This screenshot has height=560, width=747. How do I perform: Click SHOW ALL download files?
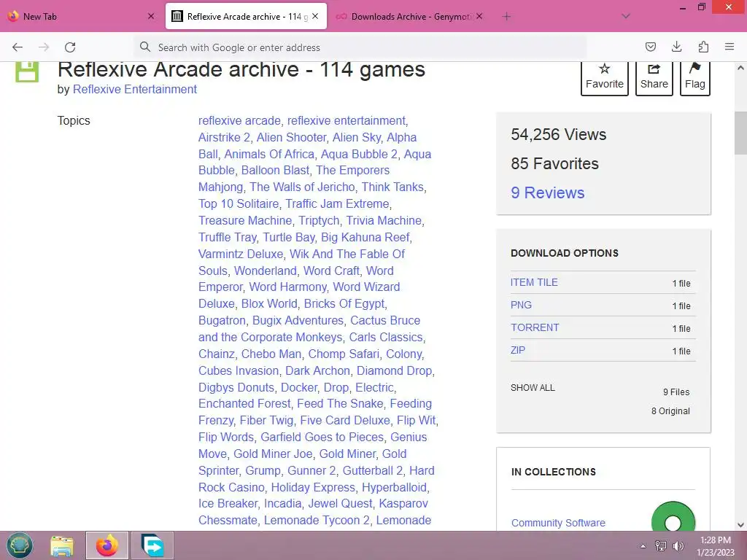pyautogui.click(x=533, y=388)
